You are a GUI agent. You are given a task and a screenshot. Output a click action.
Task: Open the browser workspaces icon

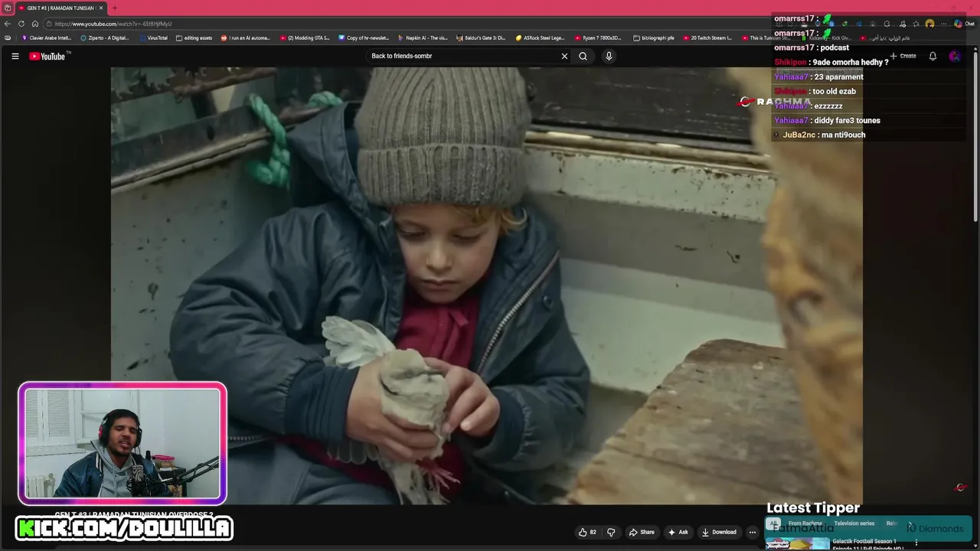coord(7,8)
